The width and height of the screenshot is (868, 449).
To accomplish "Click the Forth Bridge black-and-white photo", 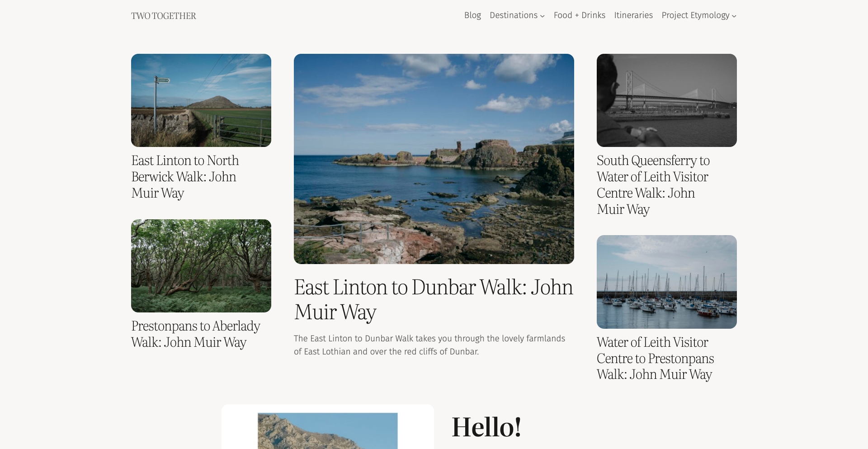I will (666, 100).
